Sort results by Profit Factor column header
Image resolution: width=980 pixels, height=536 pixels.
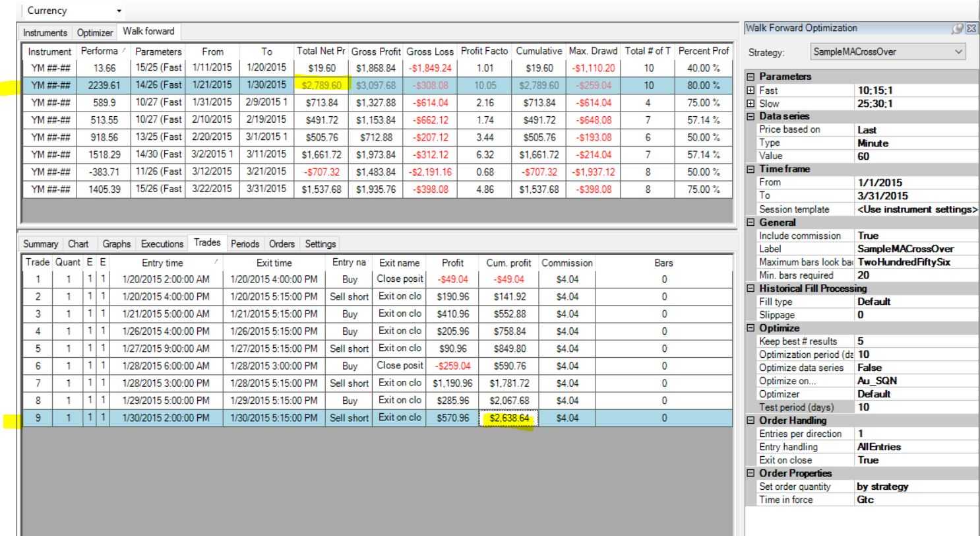(489, 51)
